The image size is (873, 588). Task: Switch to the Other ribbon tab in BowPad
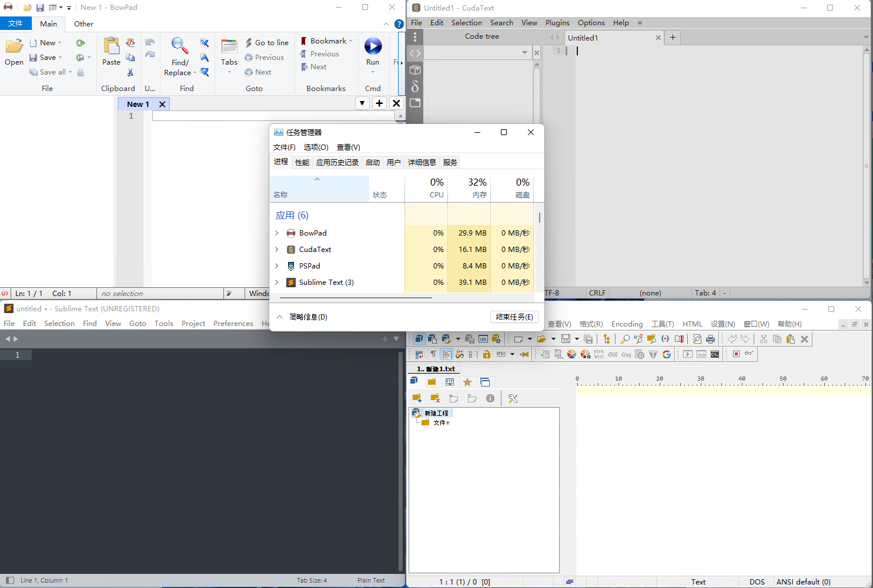click(83, 24)
